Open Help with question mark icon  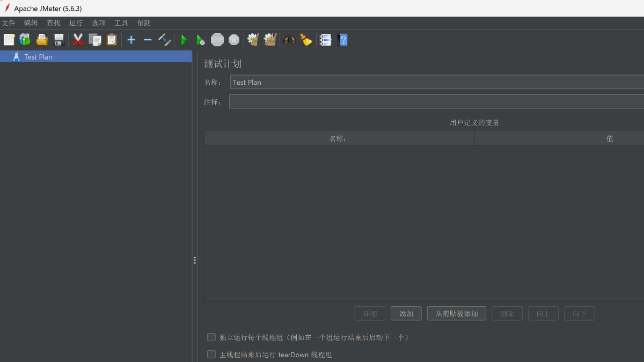click(342, 40)
